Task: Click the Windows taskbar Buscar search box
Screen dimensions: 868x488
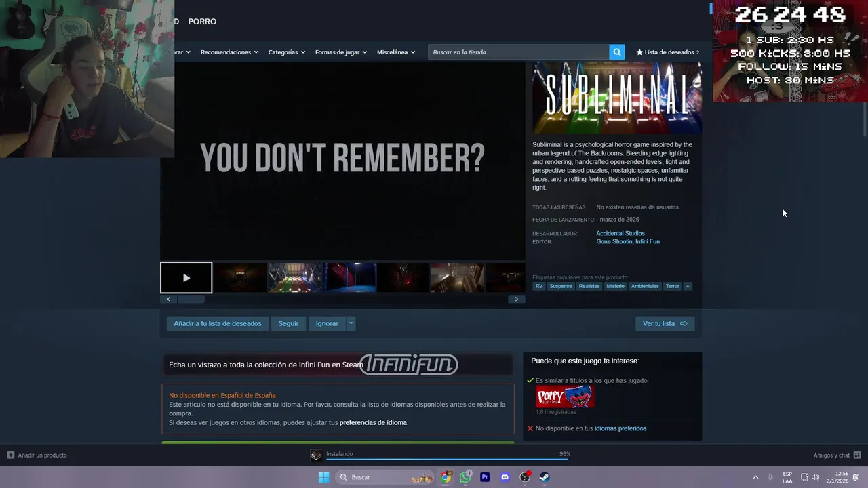Action: pos(386,477)
